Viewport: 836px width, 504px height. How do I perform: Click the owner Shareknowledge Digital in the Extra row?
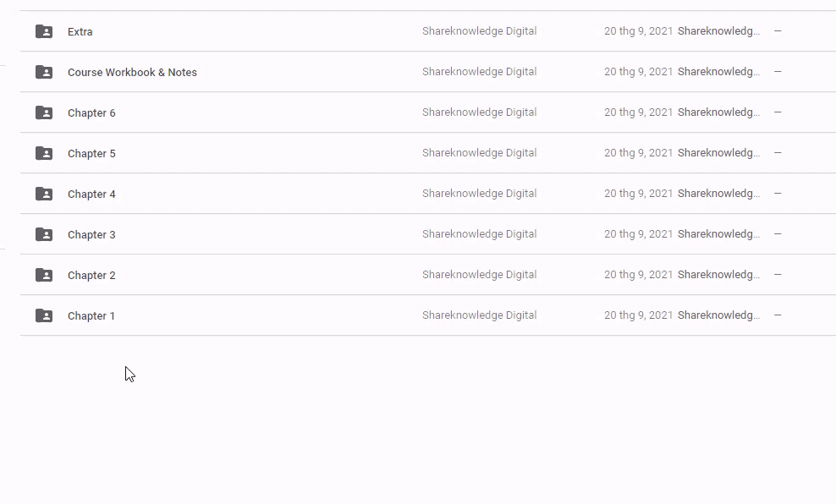[479, 31]
